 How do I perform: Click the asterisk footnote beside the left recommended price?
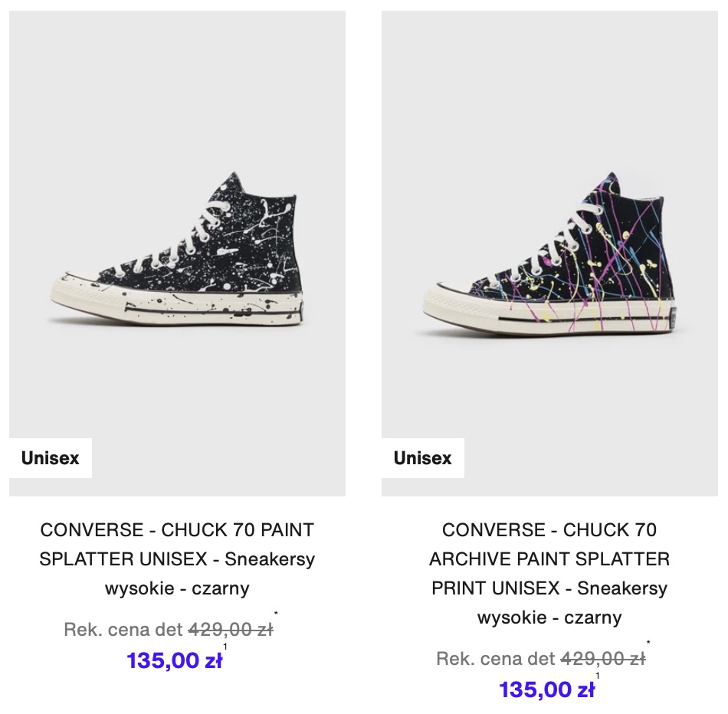tap(276, 614)
